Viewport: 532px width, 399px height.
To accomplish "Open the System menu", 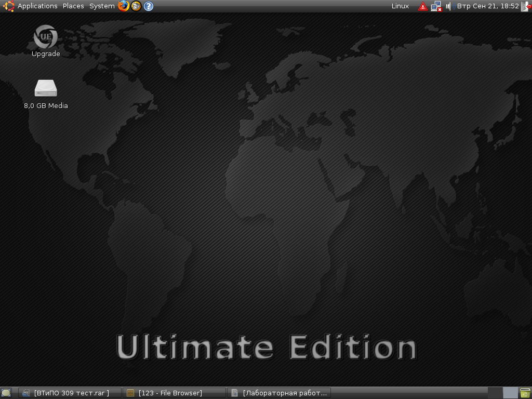I will coord(102,6).
